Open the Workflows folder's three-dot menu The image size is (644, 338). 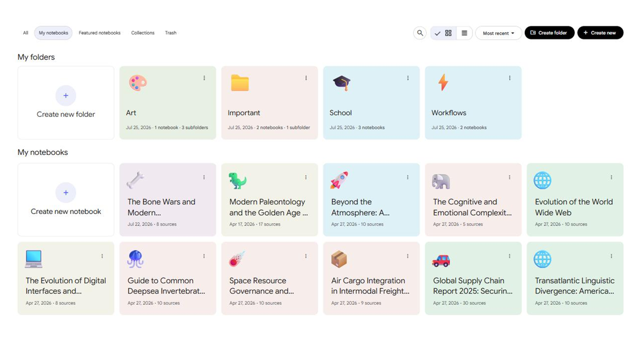[510, 78]
